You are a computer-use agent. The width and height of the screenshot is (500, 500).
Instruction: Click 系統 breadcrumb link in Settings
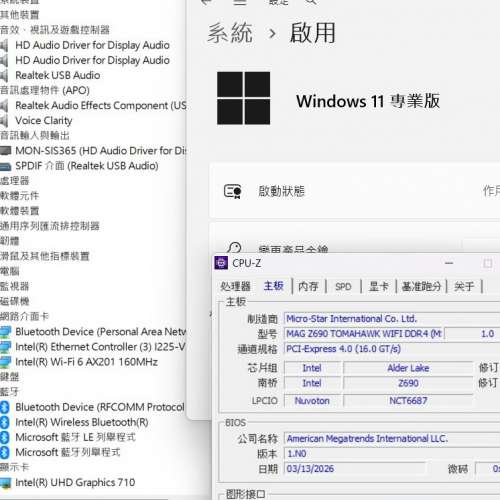(x=230, y=33)
